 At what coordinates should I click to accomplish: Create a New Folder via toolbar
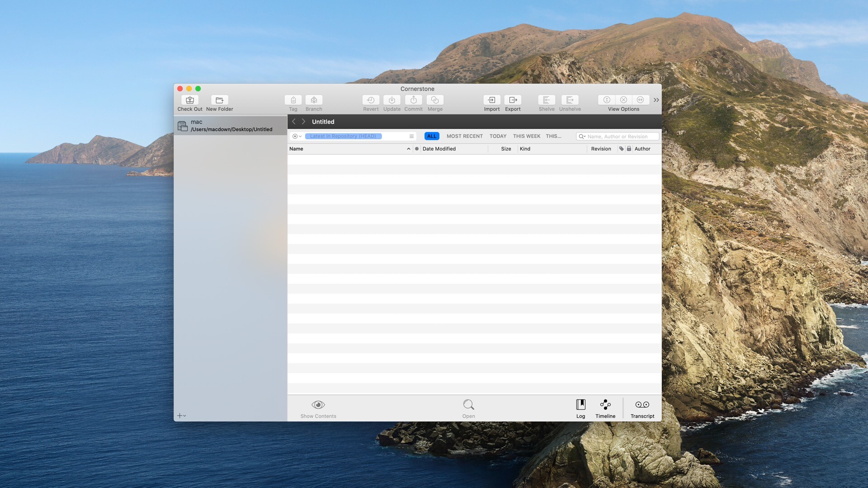[220, 100]
